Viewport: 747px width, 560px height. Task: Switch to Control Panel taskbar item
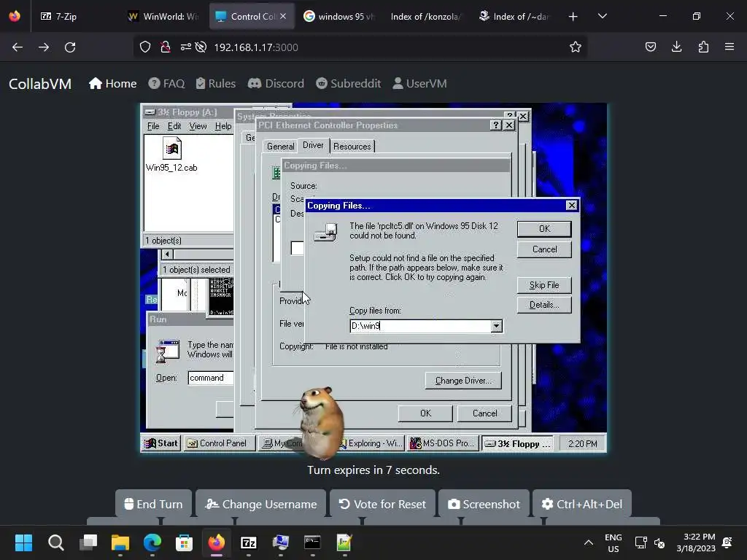219,443
